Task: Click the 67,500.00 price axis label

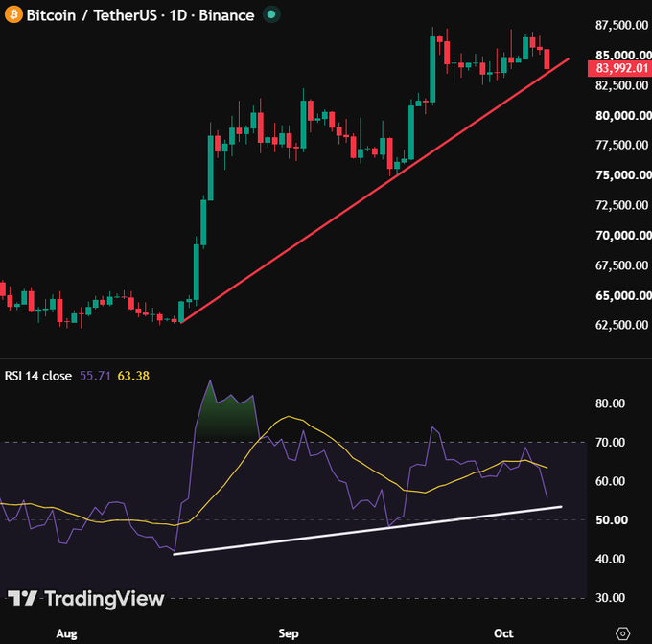Action: click(x=622, y=265)
